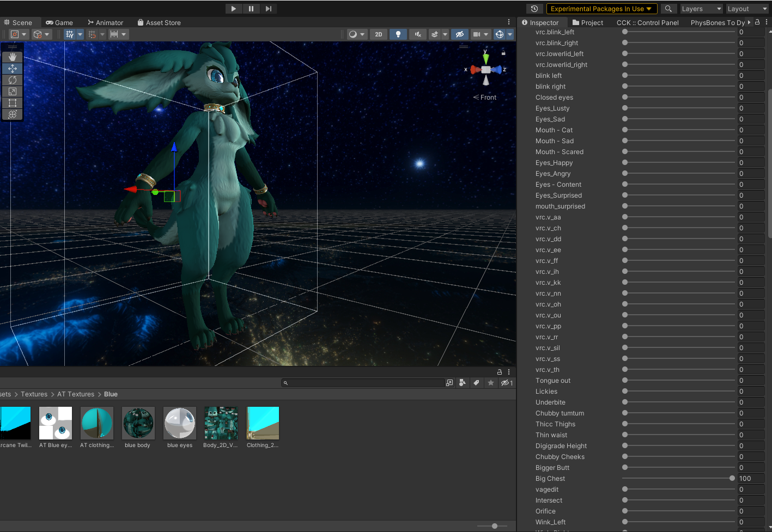Image resolution: width=772 pixels, height=532 pixels.
Task: Select the Move tool in scene toolbar
Action: tap(13, 69)
